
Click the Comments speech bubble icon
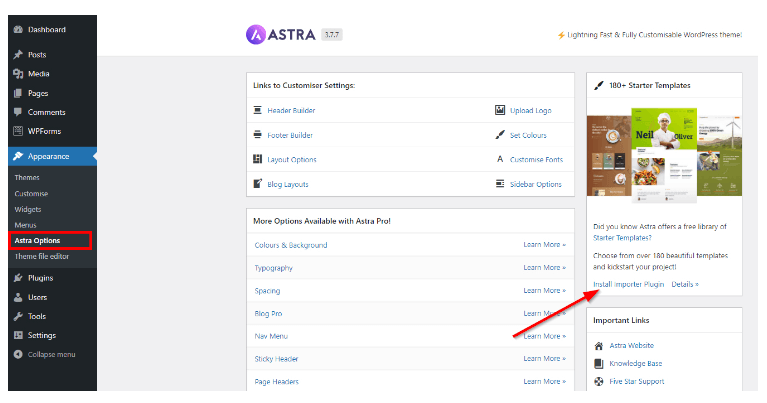(18, 112)
